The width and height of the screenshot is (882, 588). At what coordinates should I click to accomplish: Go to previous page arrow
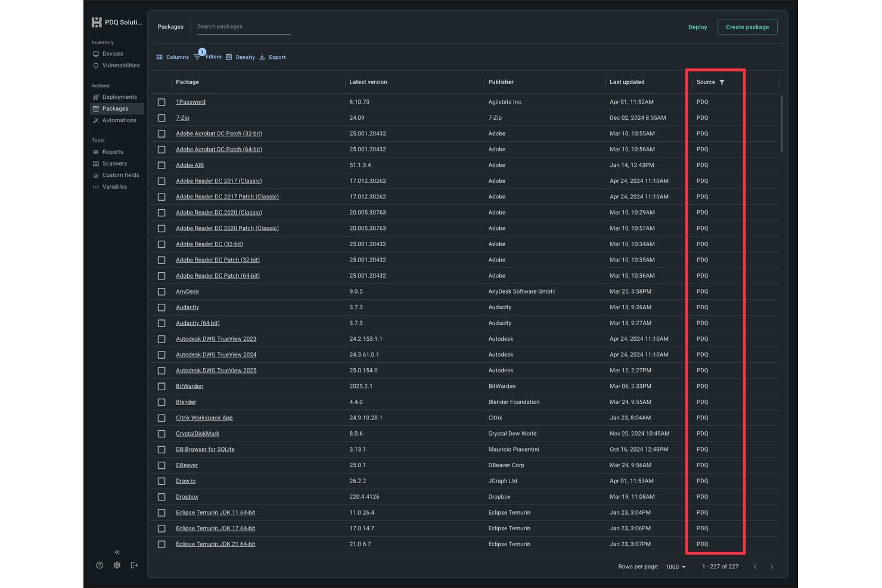[755, 567]
